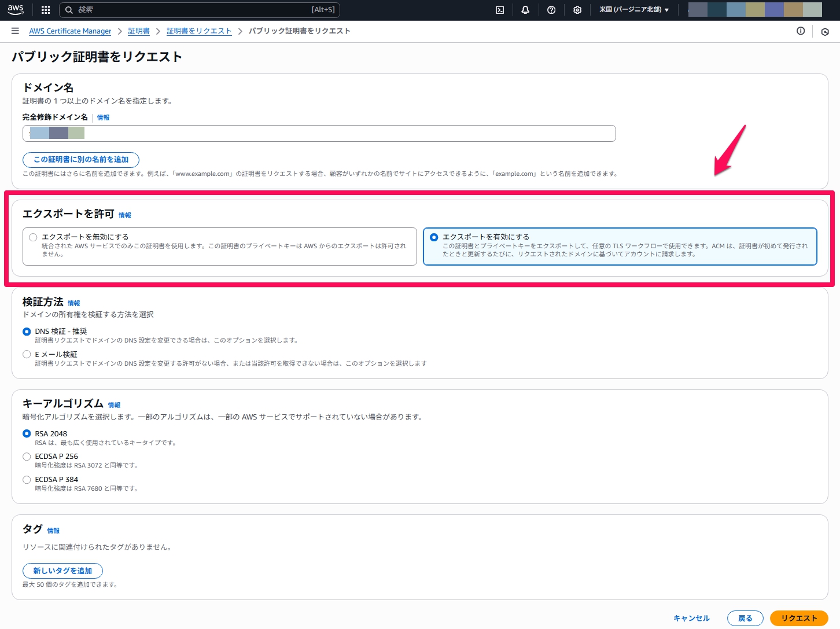Open the notifications bell
The image size is (840, 629).
point(525,10)
